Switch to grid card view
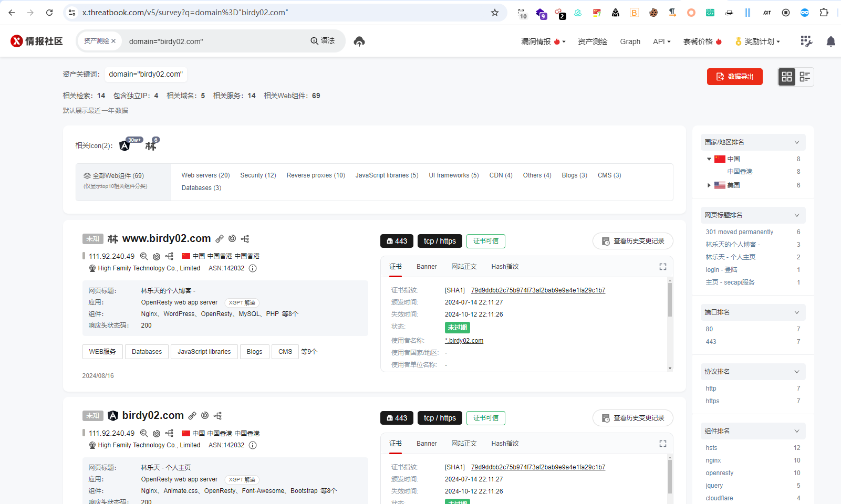841x504 pixels. point(787,77)
